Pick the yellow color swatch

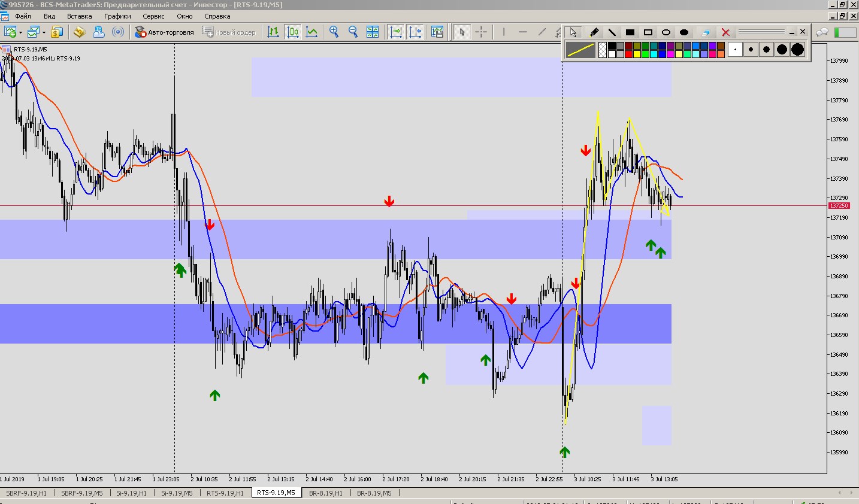638,54
